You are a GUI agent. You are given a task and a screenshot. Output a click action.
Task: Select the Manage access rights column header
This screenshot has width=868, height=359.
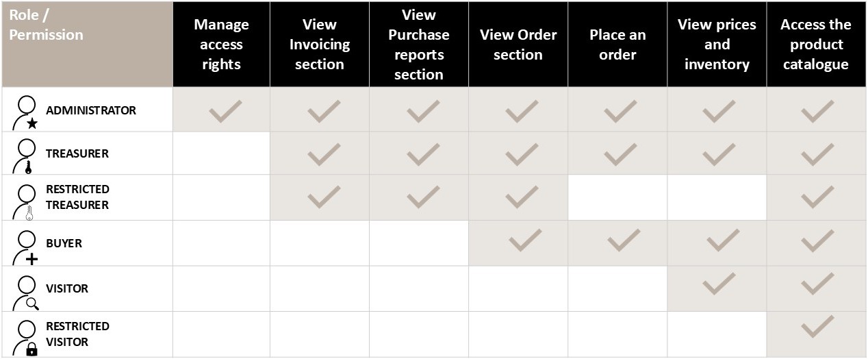[x=221, y=45]
